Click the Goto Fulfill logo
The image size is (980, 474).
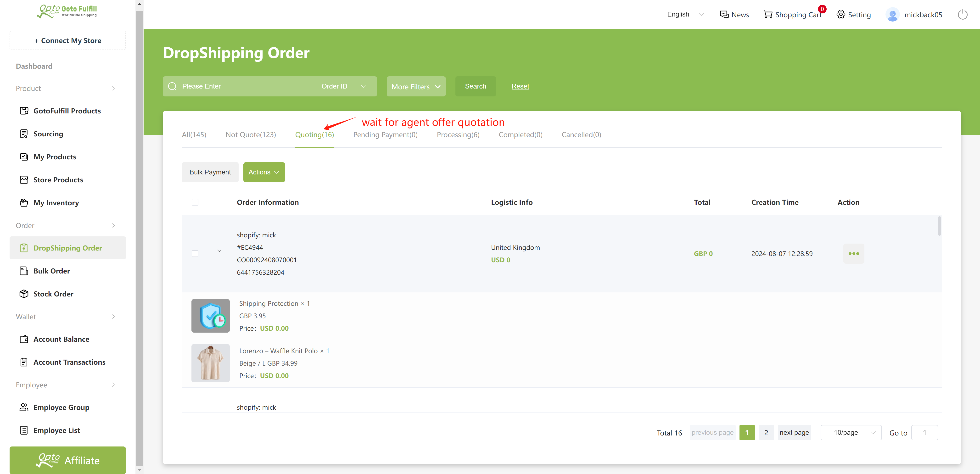click(x=67, y=11)
